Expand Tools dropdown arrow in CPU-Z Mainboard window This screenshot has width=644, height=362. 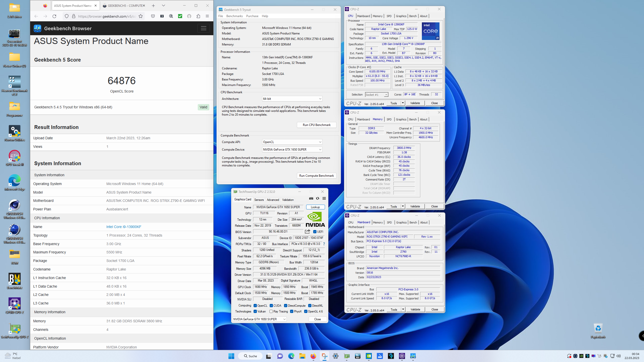(x=403, y=309)
